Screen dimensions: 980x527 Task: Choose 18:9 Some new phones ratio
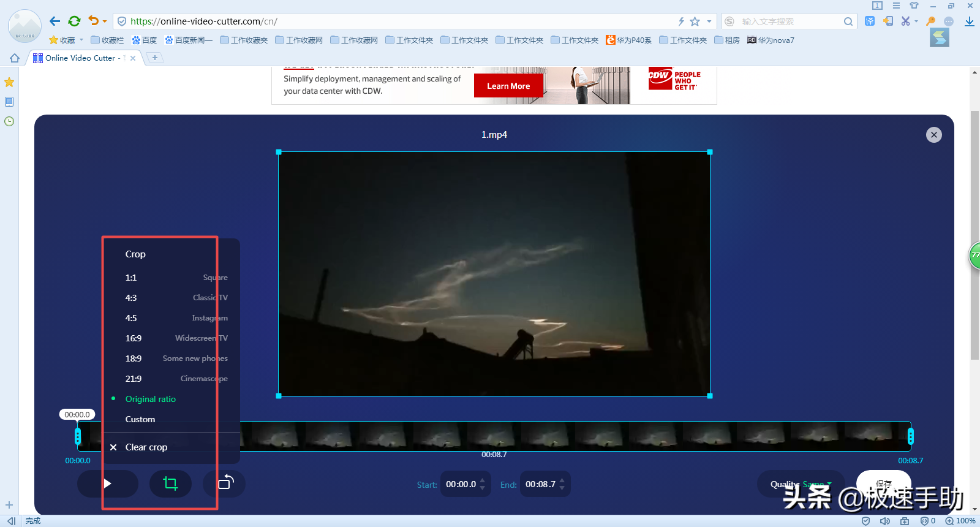pyautogui.click(x=176, y=358)
